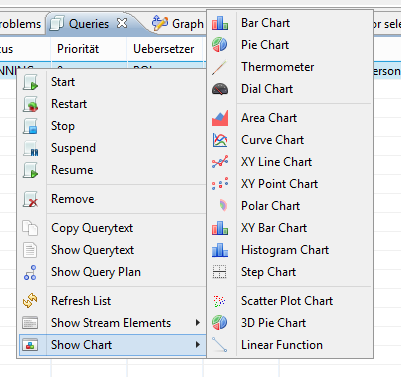This screenshot has width=401, height=377.
Task: Click the Refresh List arrows icon
Action: point(30,301)
